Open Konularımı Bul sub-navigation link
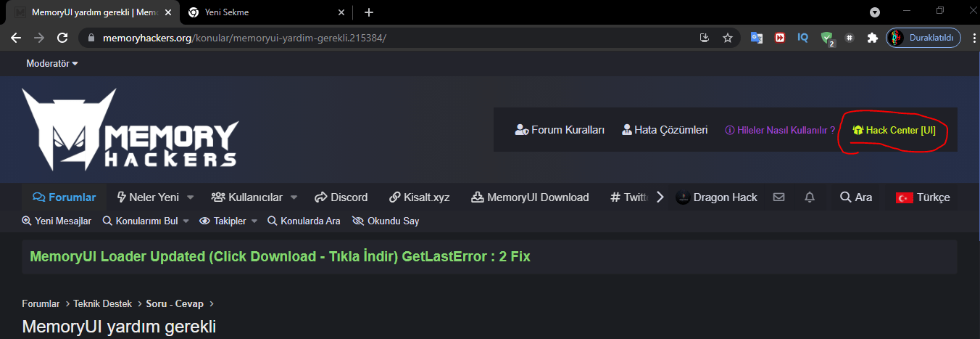This screenshot has width=980, height=339. (x=140, y=221)
